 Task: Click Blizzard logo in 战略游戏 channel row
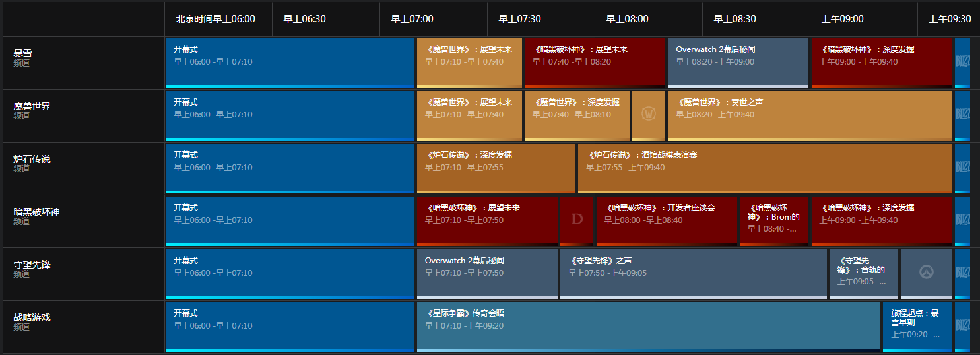click(x=962, y=326)
